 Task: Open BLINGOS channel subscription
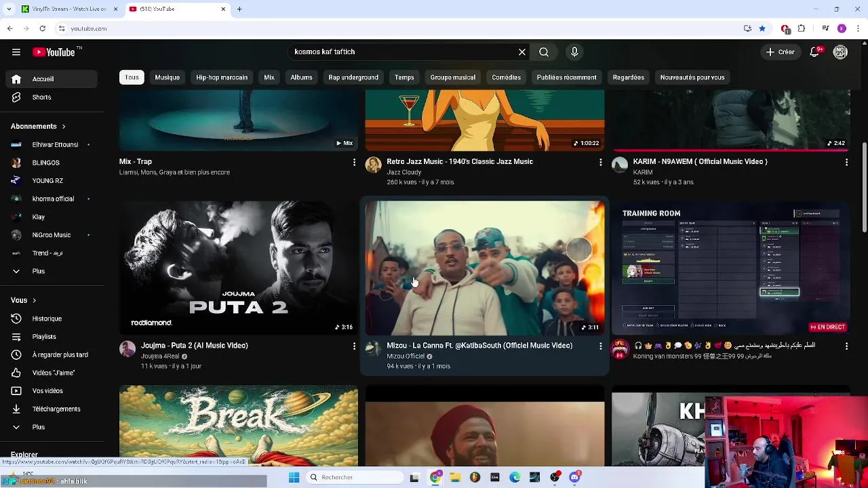53,163
